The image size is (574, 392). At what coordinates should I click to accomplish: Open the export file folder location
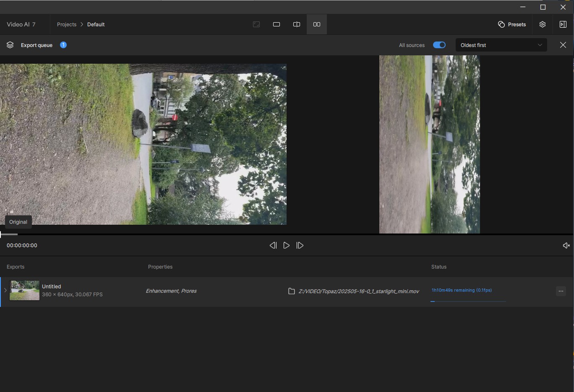tap(292, 291)
